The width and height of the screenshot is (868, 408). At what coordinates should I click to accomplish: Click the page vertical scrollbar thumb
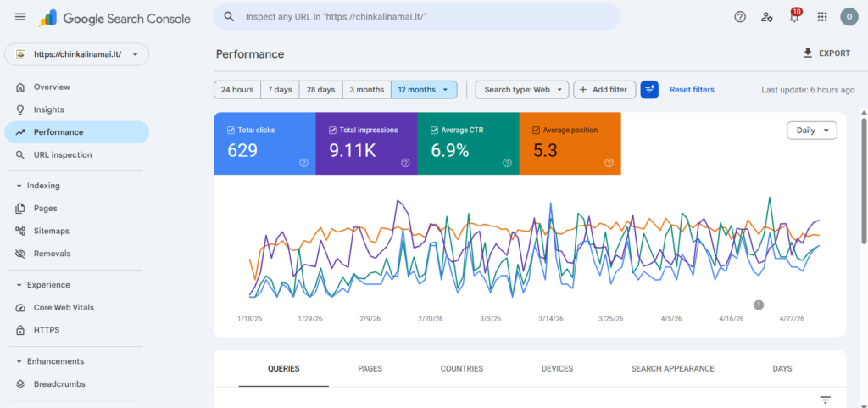coord(864,180)
